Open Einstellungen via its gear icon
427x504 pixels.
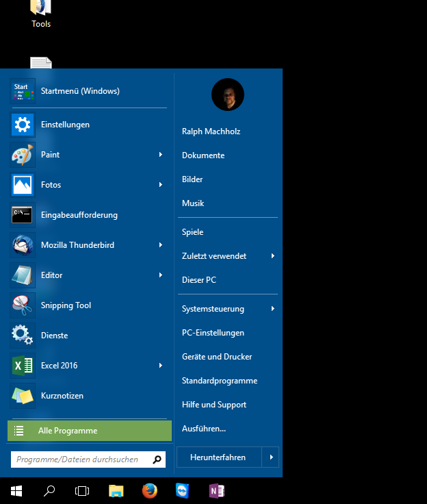click(x=23, y=125)
